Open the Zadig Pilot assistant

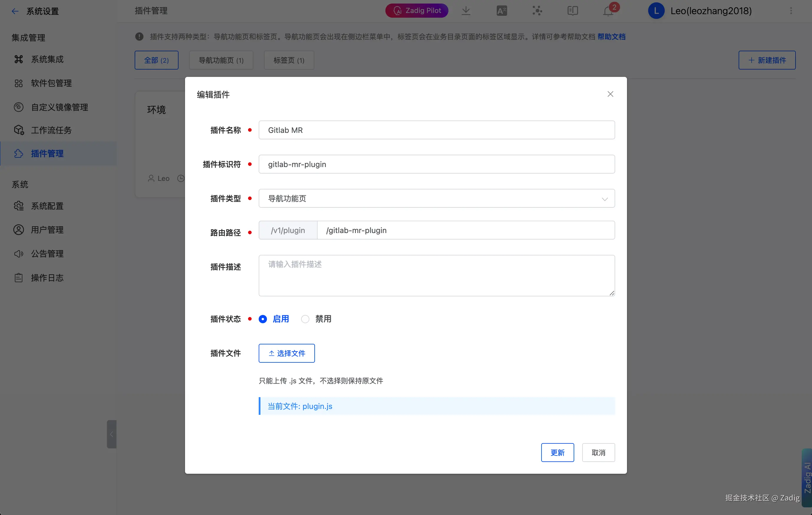click(417, 11)
